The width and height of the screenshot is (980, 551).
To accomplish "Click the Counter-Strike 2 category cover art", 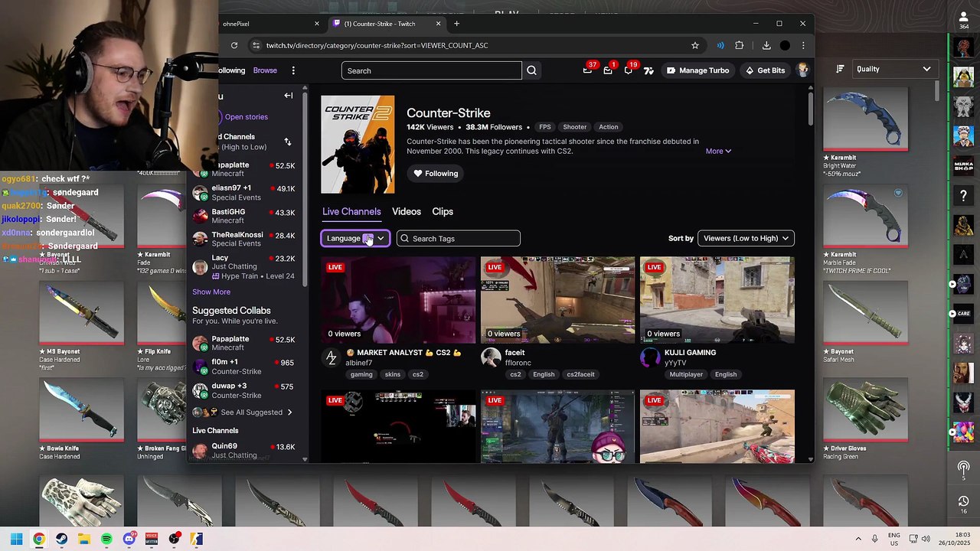I will pos(358,145).
